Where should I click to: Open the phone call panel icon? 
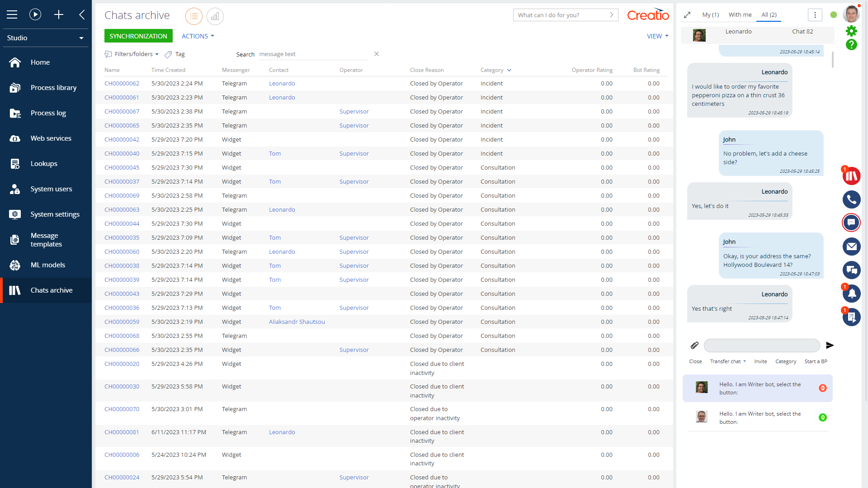tap(851, 199)
